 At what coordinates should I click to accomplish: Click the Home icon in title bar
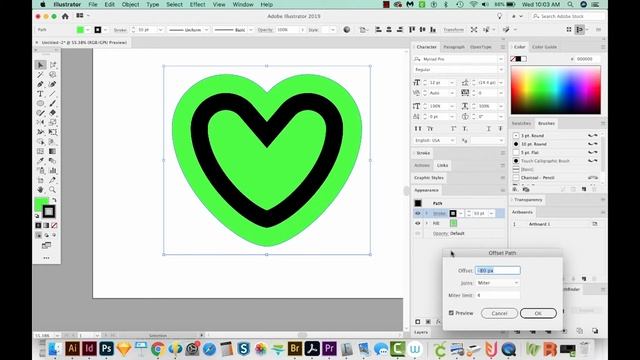[65, 16]
